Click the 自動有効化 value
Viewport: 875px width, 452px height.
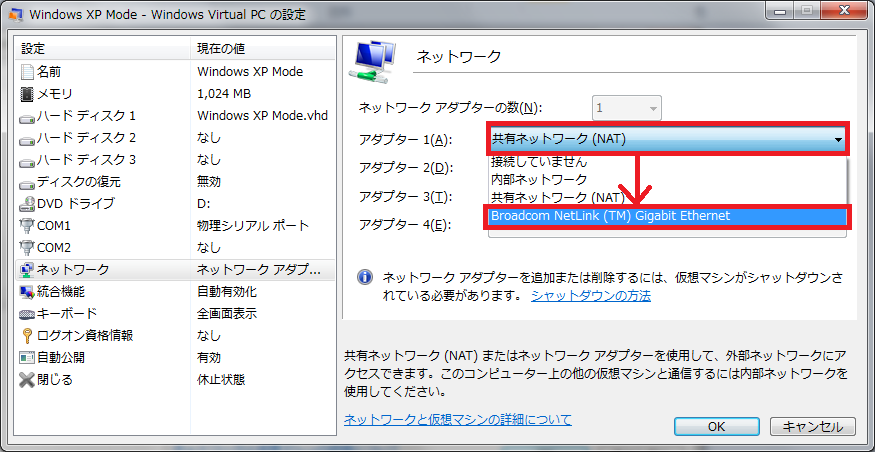tap(227, 291)
